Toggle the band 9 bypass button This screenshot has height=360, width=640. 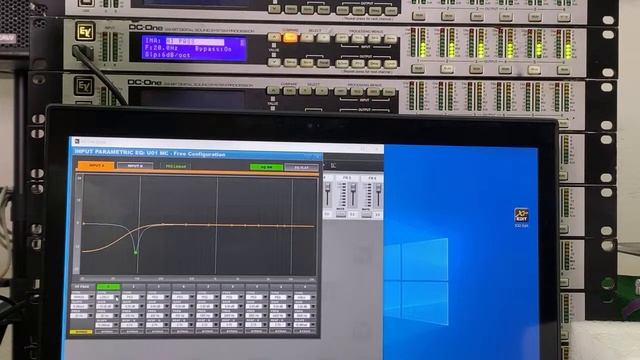tap(304, 332)
